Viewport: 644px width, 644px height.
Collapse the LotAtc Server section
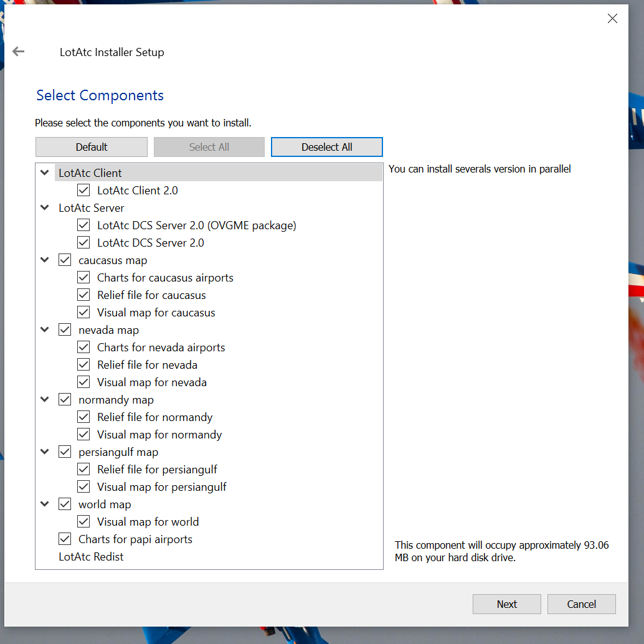[44, 207]
